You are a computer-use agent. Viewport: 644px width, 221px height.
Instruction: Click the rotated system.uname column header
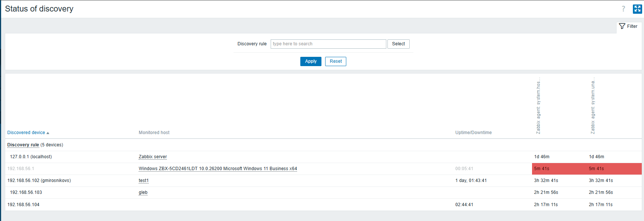593,106
